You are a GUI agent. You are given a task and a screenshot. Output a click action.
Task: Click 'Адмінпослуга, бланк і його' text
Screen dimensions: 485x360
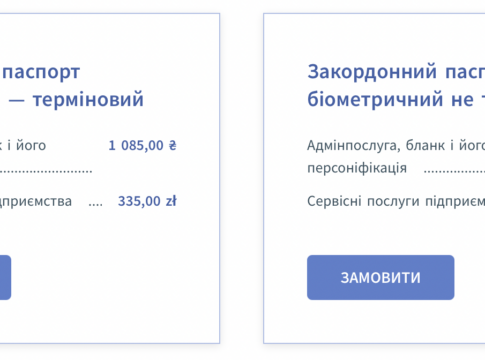click(x=396, y=146)
